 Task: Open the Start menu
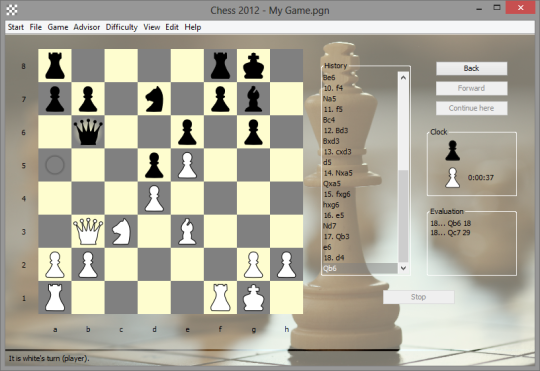15,27
